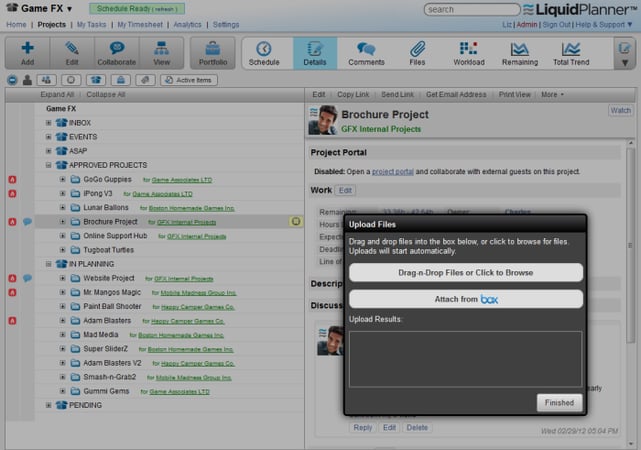Viewport: 641px width, 450px height.
Task: Collapse the APPROVED PROJECTS package
Action: point(49,165)
